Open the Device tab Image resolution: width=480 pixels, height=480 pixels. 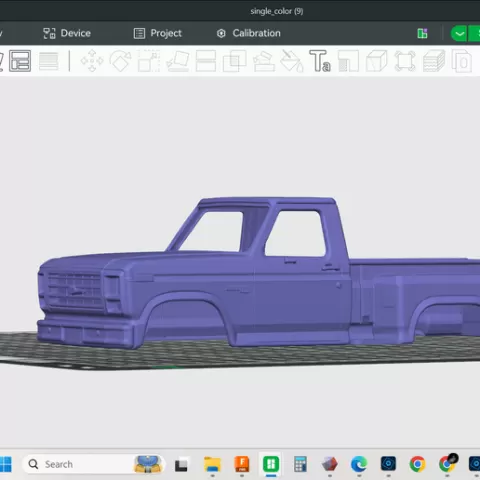pos(67,33)
